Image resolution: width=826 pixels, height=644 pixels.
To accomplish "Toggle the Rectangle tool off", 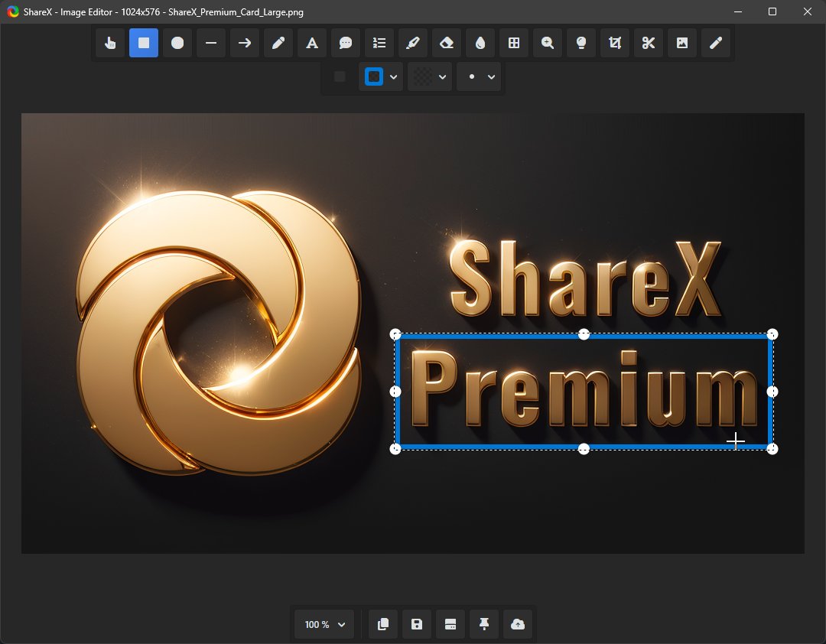I will tap(143, 43).
